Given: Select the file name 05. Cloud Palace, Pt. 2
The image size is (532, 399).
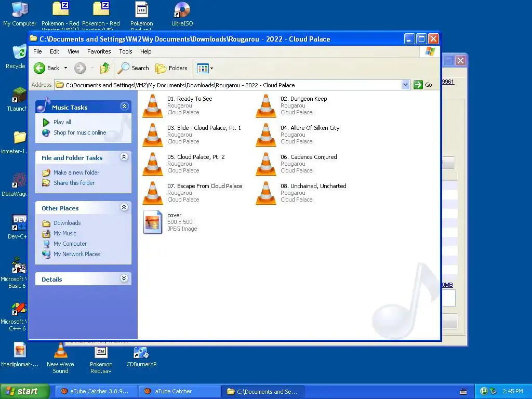Looking at the screenshot, I should [x=196, y=157].
